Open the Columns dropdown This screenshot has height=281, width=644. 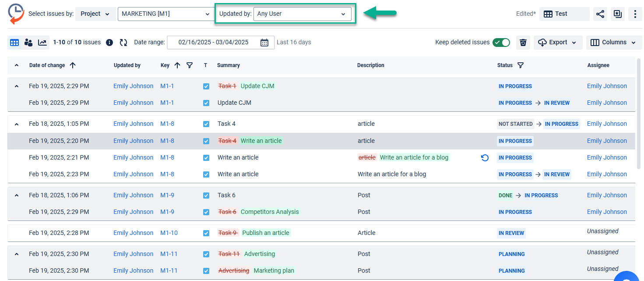(x=614, y=43)
